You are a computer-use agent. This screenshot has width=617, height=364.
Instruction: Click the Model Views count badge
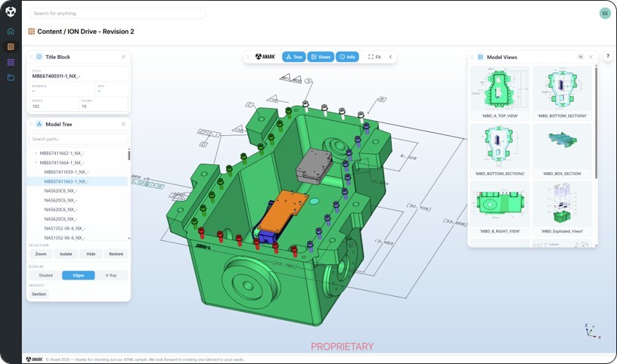[x=581, y=57]
